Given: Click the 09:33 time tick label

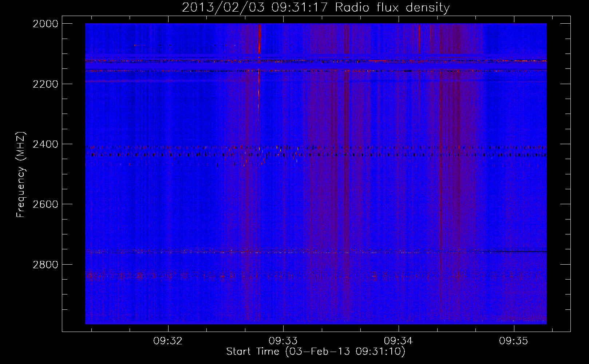Looking at the screenshot, I should click(x=283, y=341).
